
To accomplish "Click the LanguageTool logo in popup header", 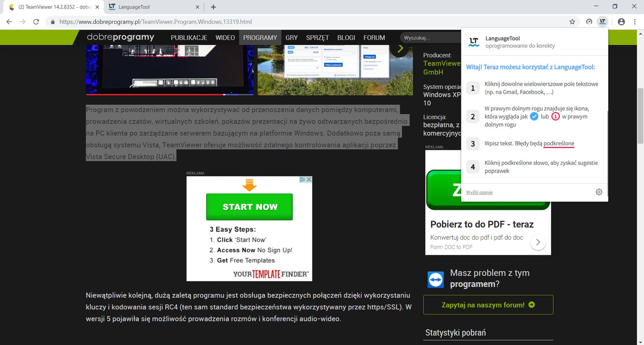I will 474,42.
